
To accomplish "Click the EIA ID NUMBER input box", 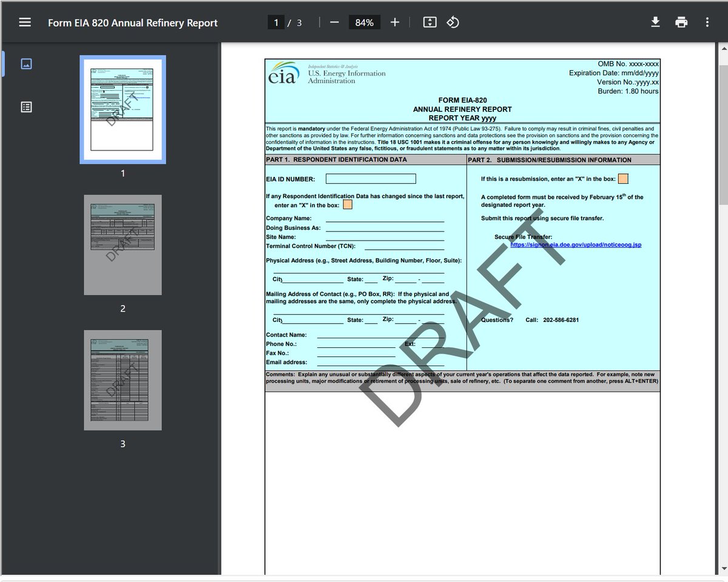I will click(x=371, y=179).
